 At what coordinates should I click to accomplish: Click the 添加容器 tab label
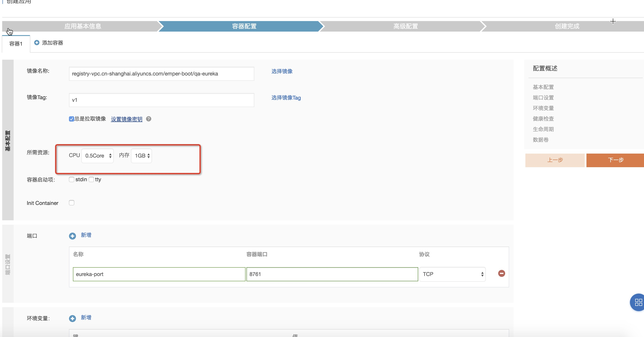point(52,43)
